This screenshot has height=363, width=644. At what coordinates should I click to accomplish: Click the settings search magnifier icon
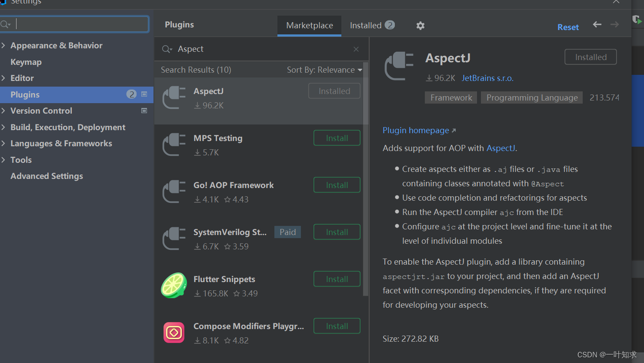pos(5,24)
